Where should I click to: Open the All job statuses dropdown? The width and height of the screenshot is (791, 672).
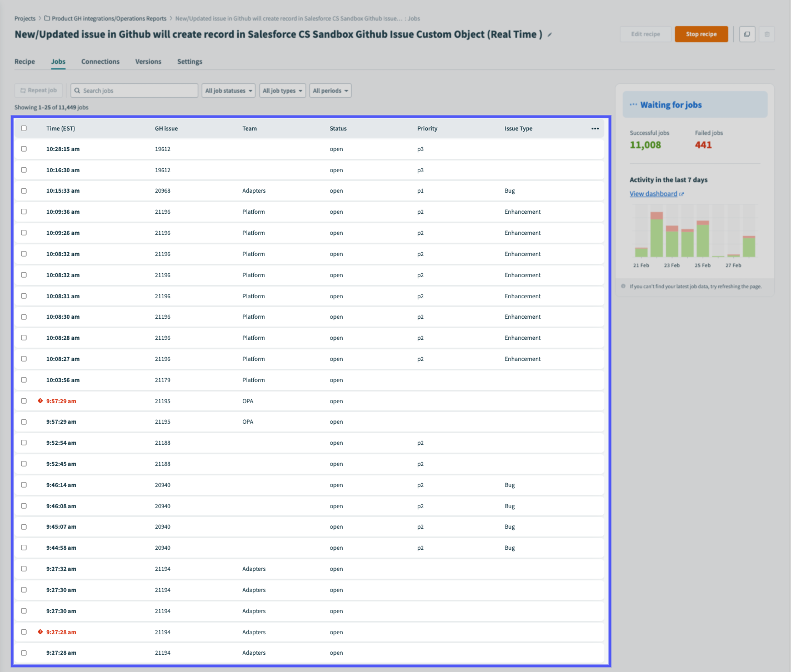click(x=228, y=90)
